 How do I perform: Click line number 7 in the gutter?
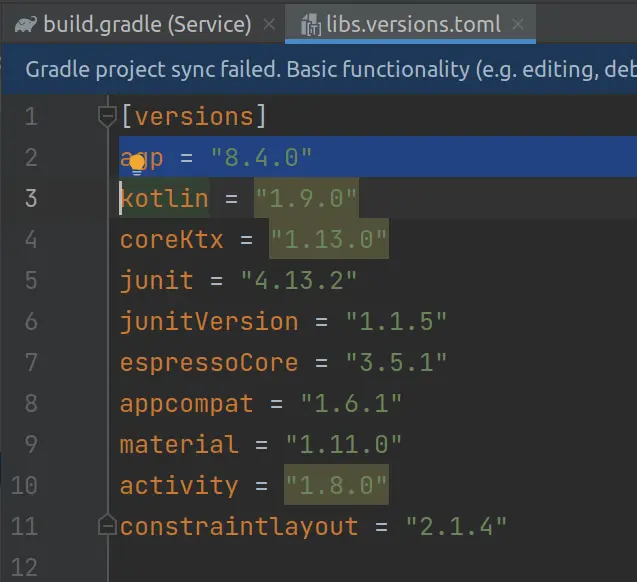coord(31,362)
